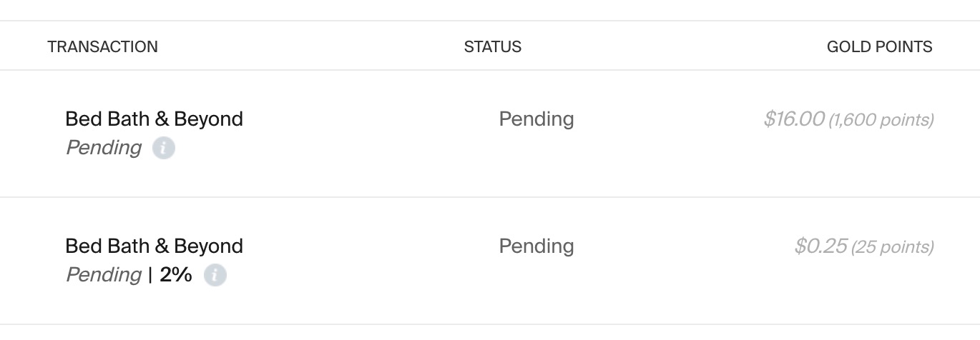Click the STATUS column header
This screenshot has height=340, width=980.
[492, 47]
